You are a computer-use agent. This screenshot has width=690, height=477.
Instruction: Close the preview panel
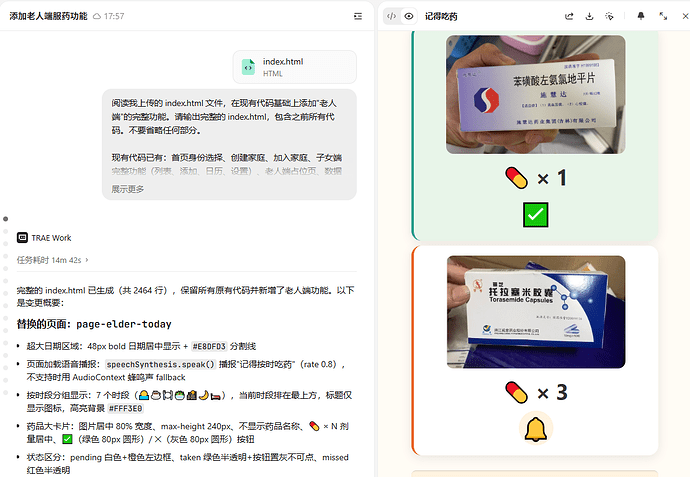click(x=685, y=16)
